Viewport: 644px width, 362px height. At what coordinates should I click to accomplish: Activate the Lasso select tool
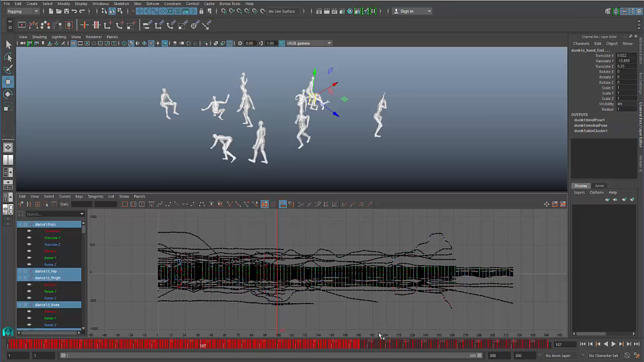click(x=8, y=57)
